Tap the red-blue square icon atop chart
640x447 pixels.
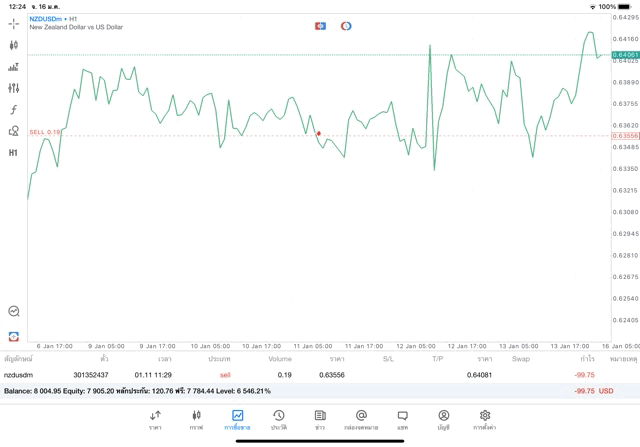pos(320,26)
